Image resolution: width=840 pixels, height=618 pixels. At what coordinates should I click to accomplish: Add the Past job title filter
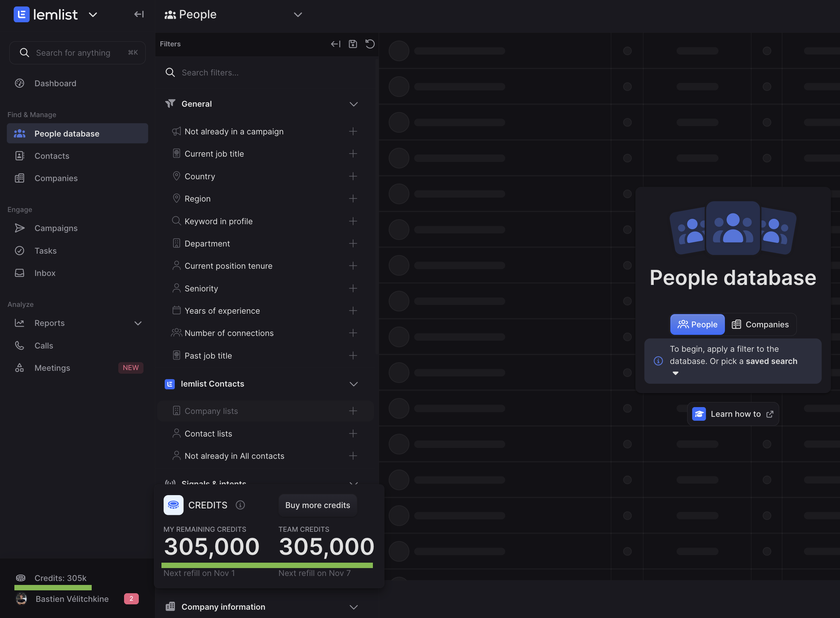[353, 356]
